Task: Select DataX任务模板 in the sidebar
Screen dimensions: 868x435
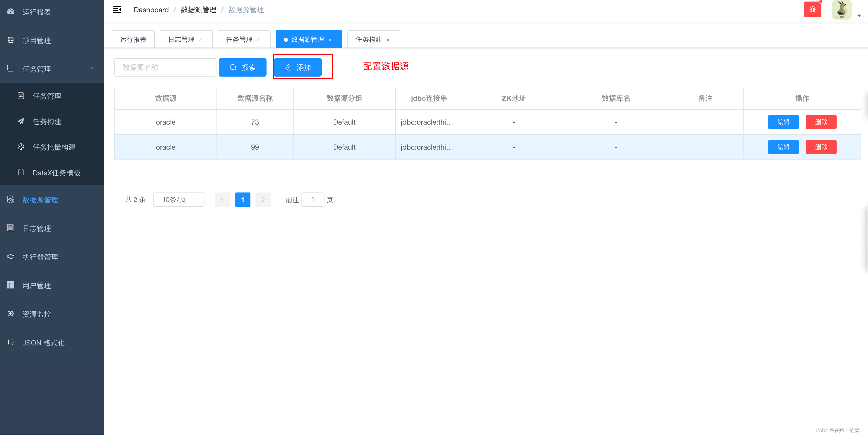Action: pos(56,173)
